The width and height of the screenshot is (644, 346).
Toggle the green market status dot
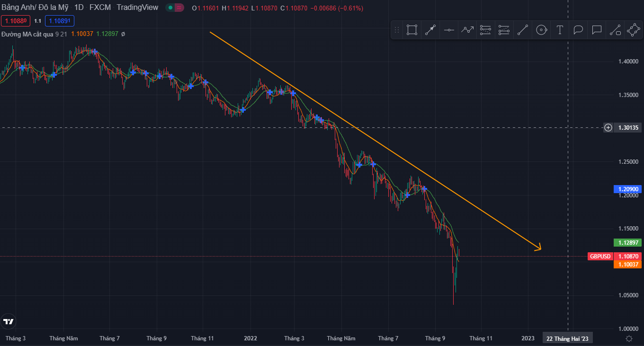click(x=170, y=8)
